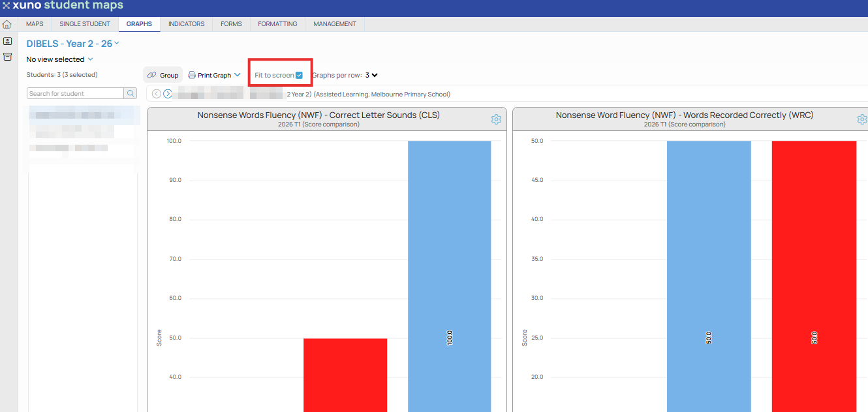
Task: Open the archive box sidebar icon
Action: (7, 57)
